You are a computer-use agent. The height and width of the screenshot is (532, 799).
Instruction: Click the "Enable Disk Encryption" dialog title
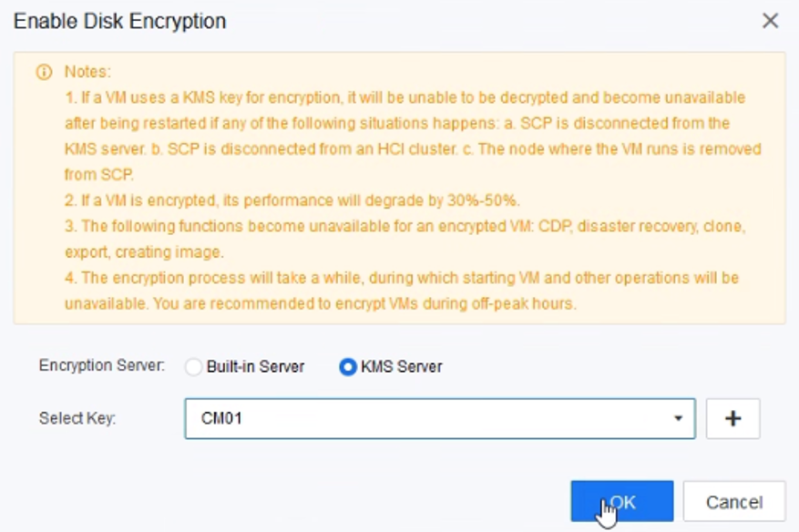pyautogui.click(x=119, y=21)
